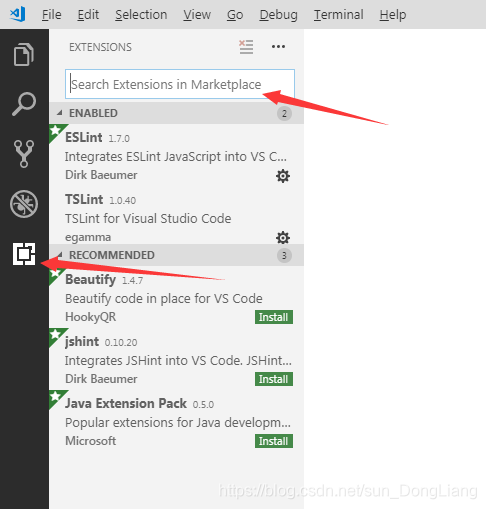Click the ESLint recommended star badge
This screenshot has height=509, width=486.
coord(56,131)
